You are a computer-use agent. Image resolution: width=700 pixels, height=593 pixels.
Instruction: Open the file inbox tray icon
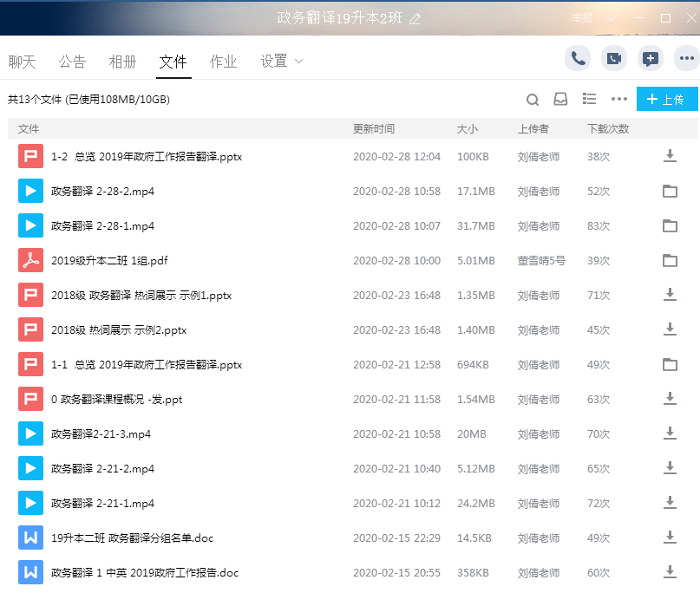click(561, 99)
